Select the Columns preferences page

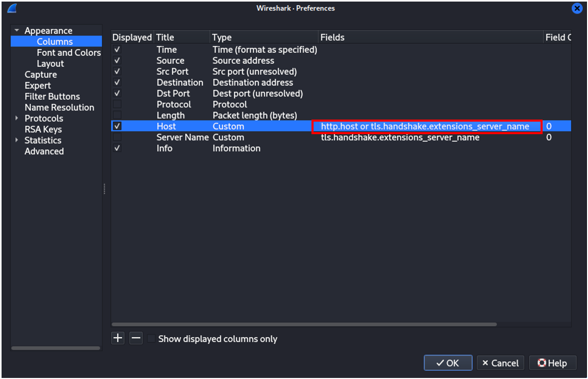click(55, 41)
